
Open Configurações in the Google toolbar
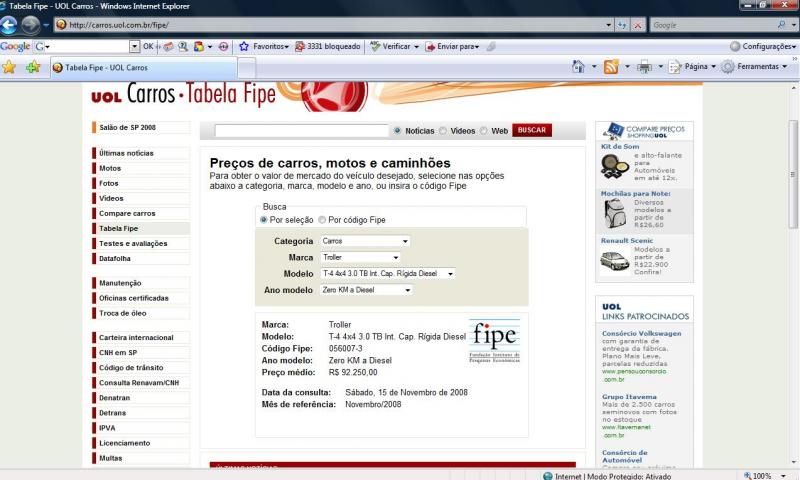click(x=763, y=46)
